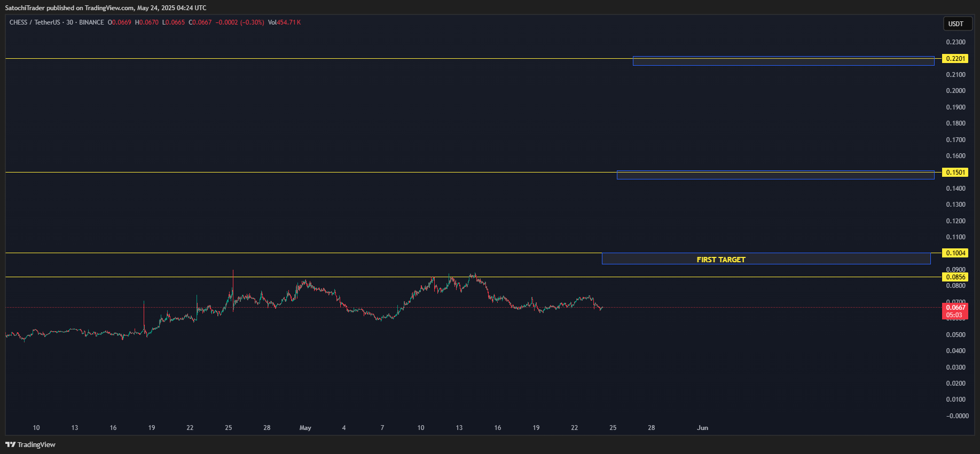980x454 pixels.
Task: Click the 0.0856 yellow price label
Action: tap(955, 277)
